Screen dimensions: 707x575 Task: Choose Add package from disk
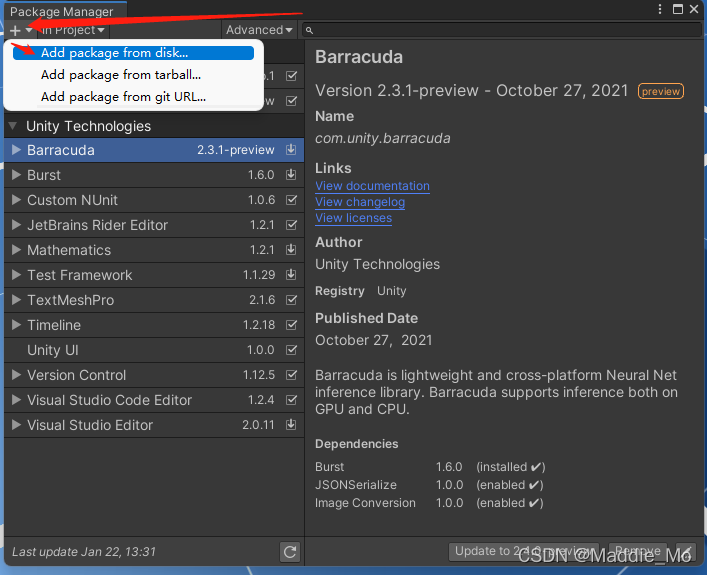click(x=133, y=53)
